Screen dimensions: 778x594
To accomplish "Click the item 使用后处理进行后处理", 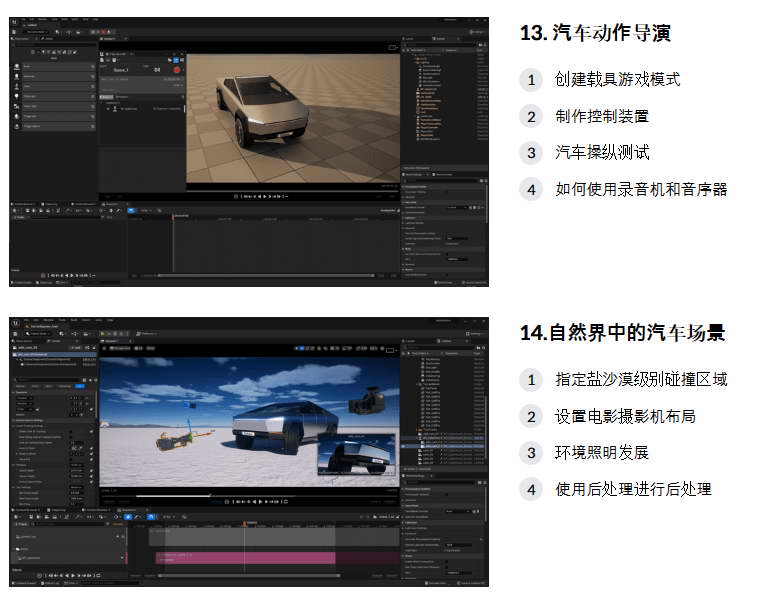I will 633,489.
